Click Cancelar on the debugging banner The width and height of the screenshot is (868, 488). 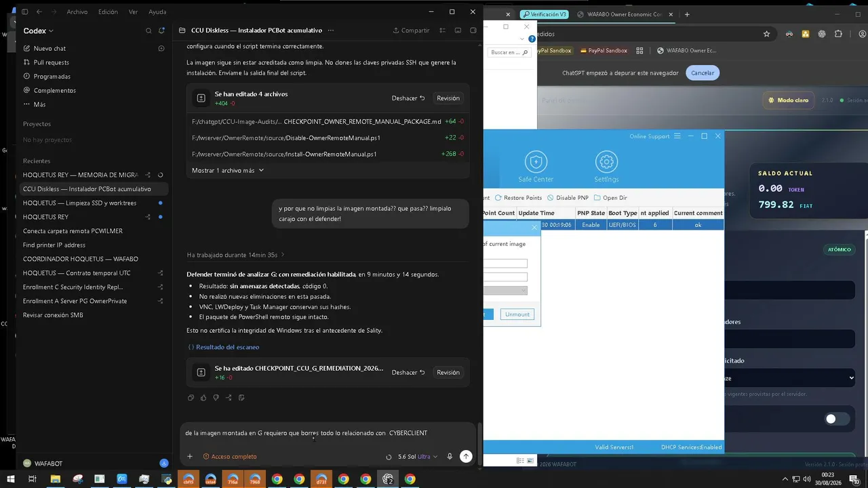pos(703,73)
